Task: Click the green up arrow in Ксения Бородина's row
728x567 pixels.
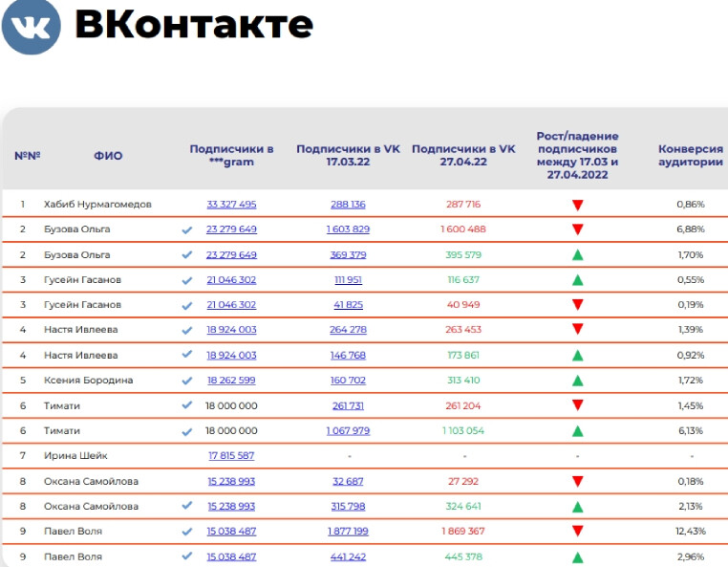Action: coord(577,381)
